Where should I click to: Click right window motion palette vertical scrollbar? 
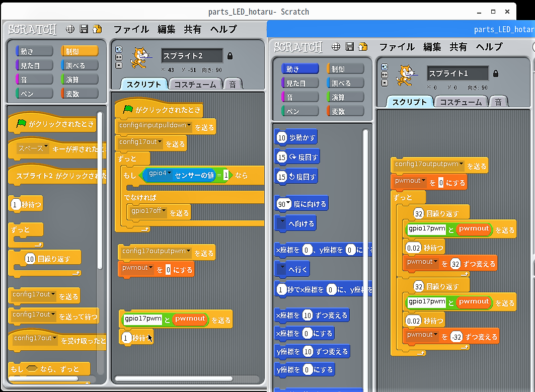(x=365, y=259)
